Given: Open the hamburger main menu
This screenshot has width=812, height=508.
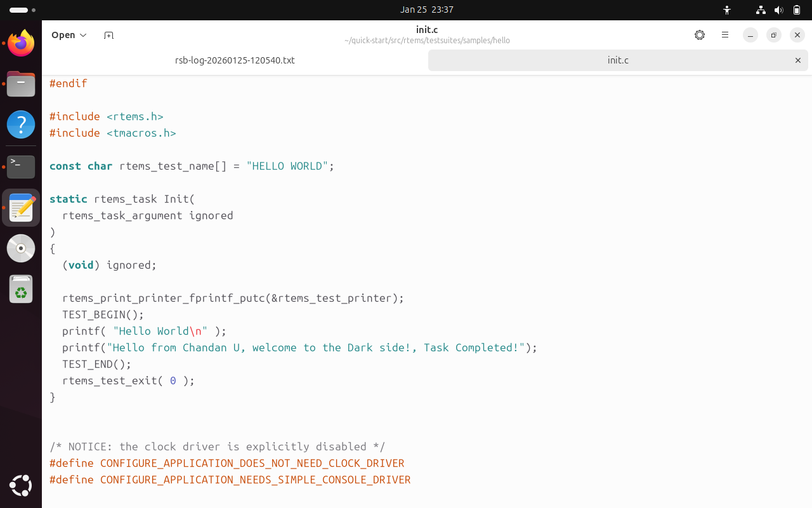Looking at the screenshot, I should point(724,35).
